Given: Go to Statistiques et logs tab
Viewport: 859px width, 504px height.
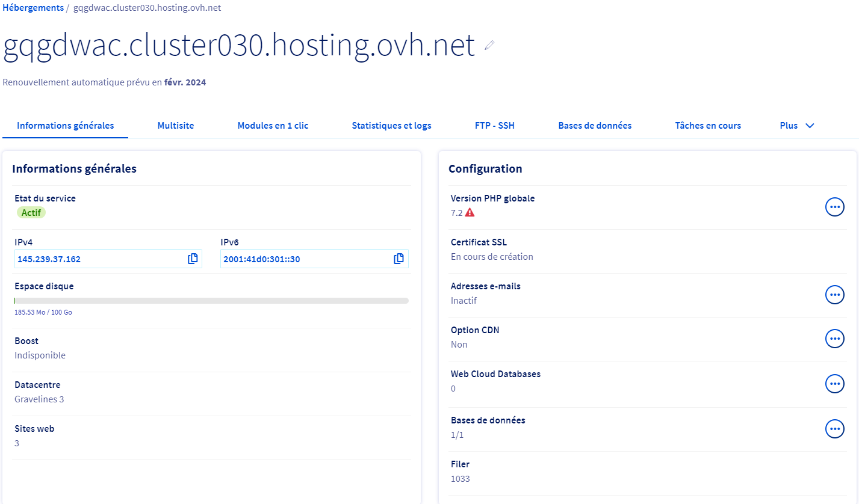Looking at the screenshot, I should pyautogui.click(x=391, y=126).
